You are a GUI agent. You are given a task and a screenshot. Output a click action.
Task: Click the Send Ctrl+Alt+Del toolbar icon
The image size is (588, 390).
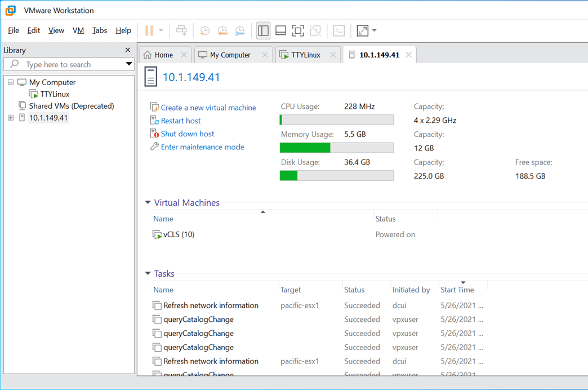pos(181,30)
